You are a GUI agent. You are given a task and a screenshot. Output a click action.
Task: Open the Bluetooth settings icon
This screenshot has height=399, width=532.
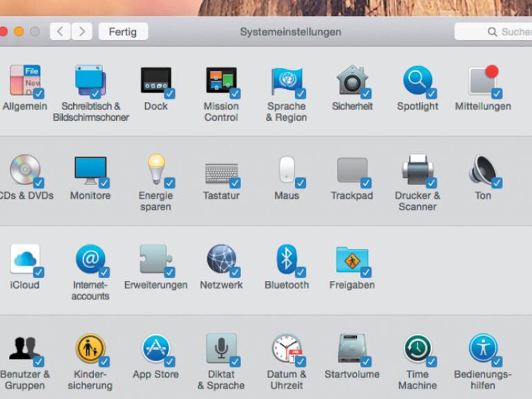[285, 259]
